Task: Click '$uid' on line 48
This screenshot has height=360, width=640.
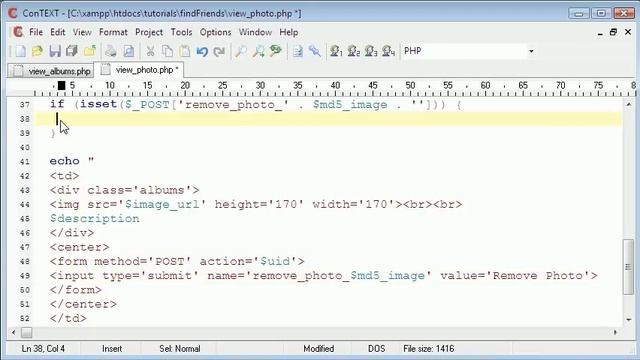Action: coord(275,262)
